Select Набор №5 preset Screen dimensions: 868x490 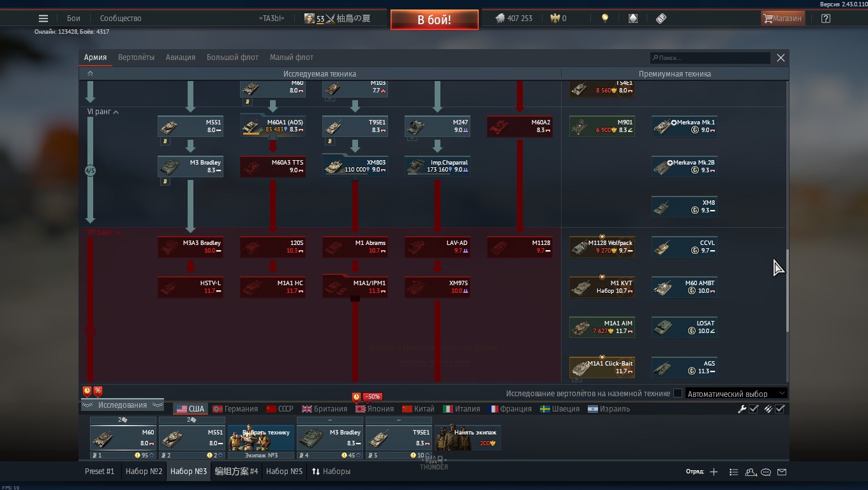[284, 471]
